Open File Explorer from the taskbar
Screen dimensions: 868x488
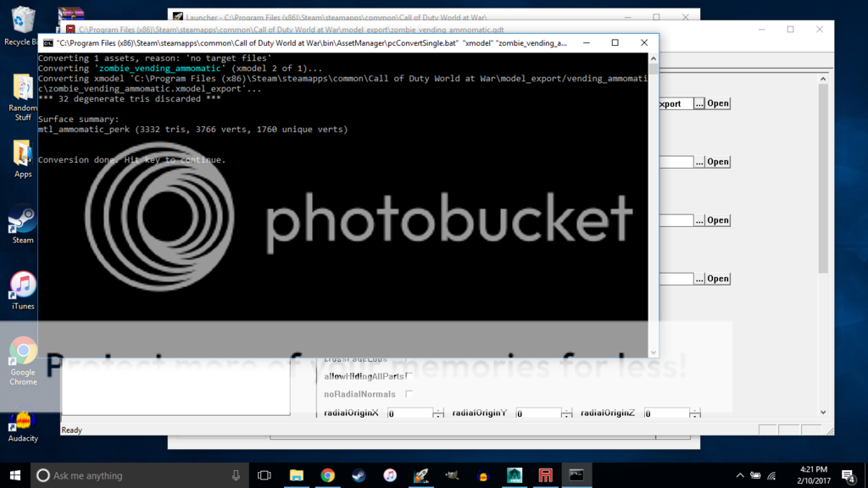pos(297,475)
